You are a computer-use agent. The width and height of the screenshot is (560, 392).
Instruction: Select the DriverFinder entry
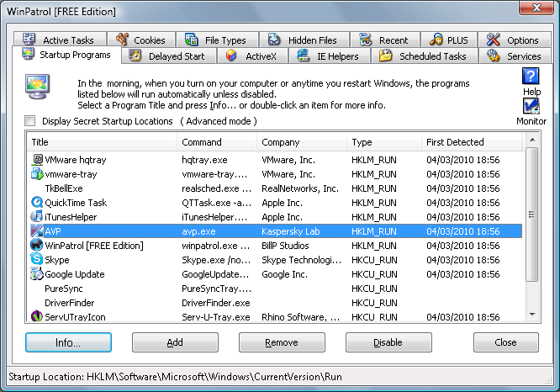(x=275, y=303)
